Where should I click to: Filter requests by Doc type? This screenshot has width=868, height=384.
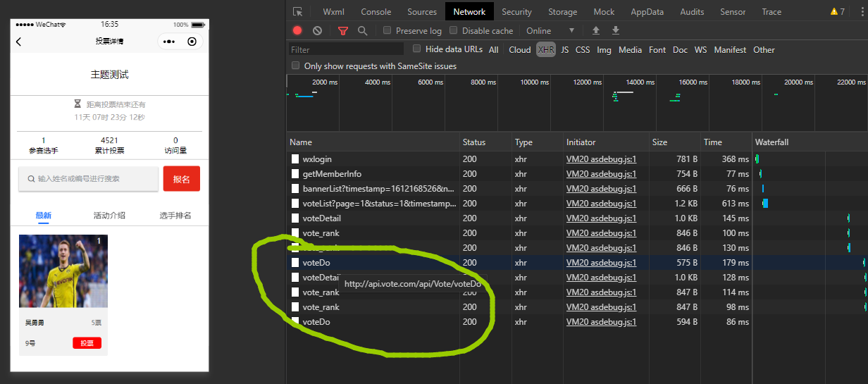[x=680, y=49]
